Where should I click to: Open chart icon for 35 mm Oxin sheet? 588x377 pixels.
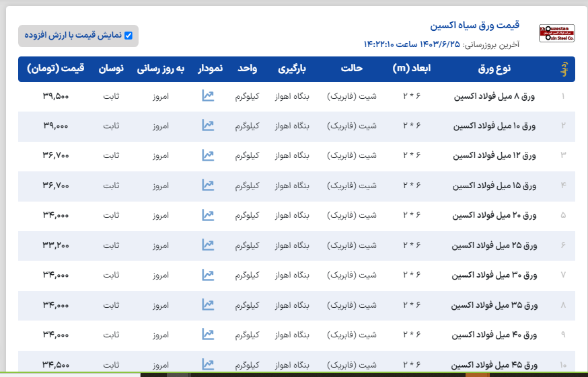pyautogui.click(x=208, y=305)
